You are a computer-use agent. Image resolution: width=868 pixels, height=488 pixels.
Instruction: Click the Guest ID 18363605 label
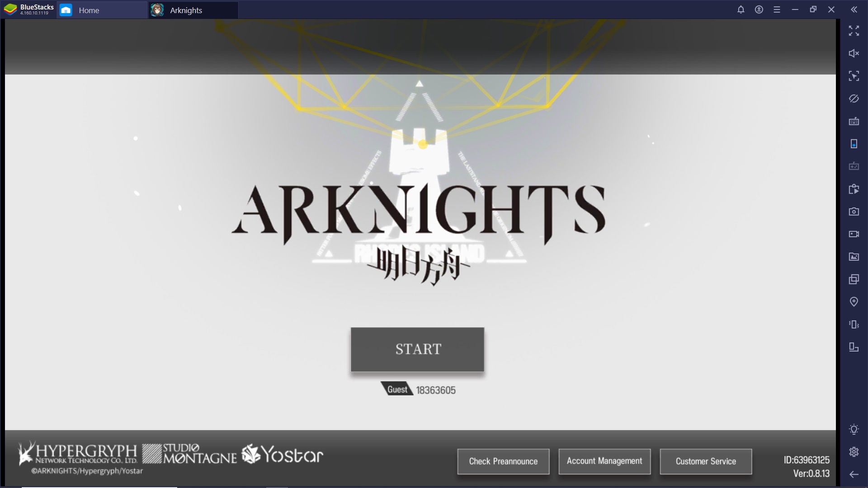pos(417,389)
